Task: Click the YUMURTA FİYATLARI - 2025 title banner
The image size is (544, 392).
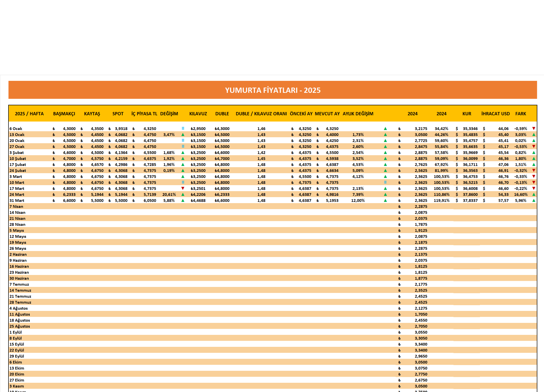Action: click(x=273, y=90)
